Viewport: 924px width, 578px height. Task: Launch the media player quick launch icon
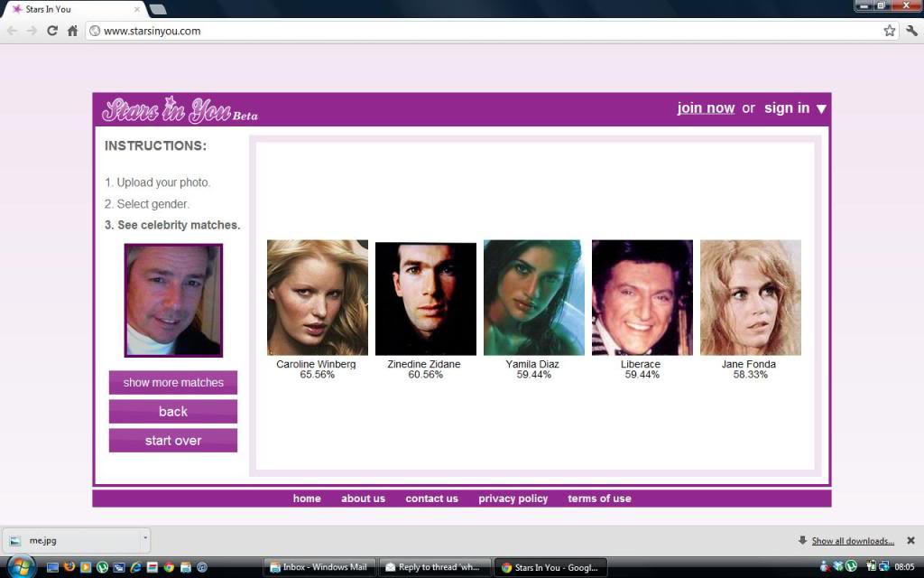86,567
